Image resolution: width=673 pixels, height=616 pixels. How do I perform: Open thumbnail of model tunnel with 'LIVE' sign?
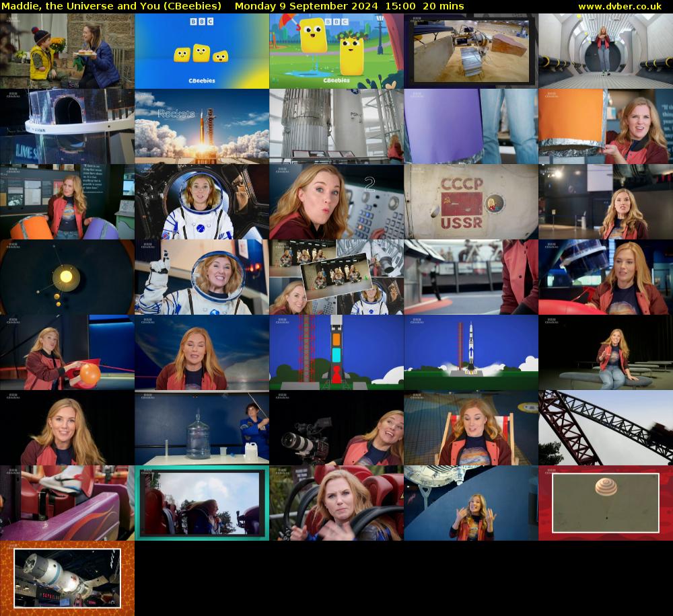coord(67,126)
